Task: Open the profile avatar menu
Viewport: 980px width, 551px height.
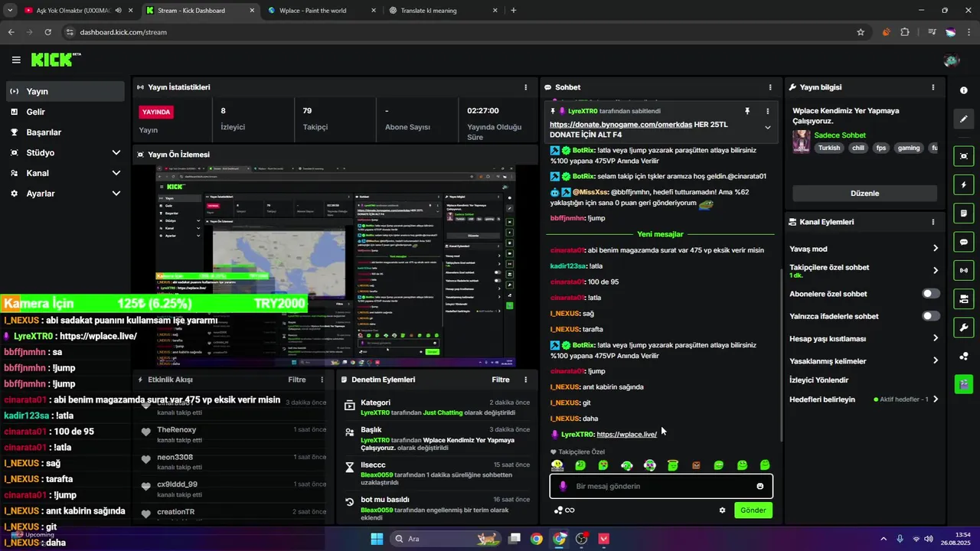Action: click(x=952, y=60)
